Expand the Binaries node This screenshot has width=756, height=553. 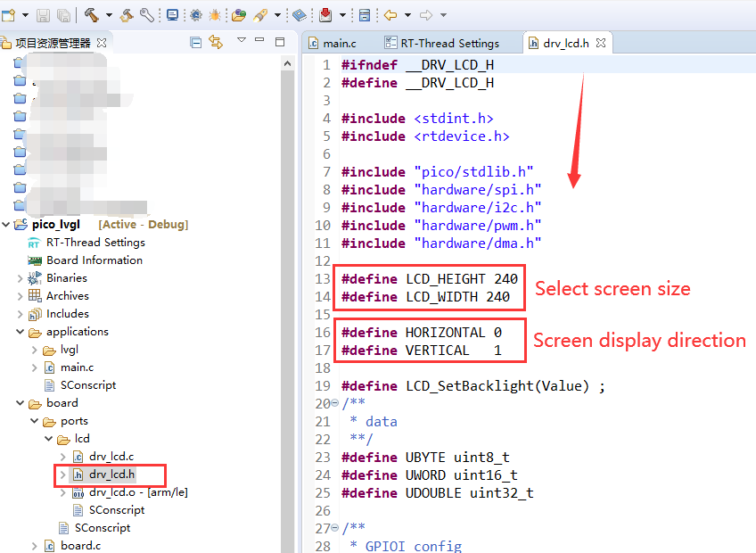pyautogui.click(x=21, y=278)
